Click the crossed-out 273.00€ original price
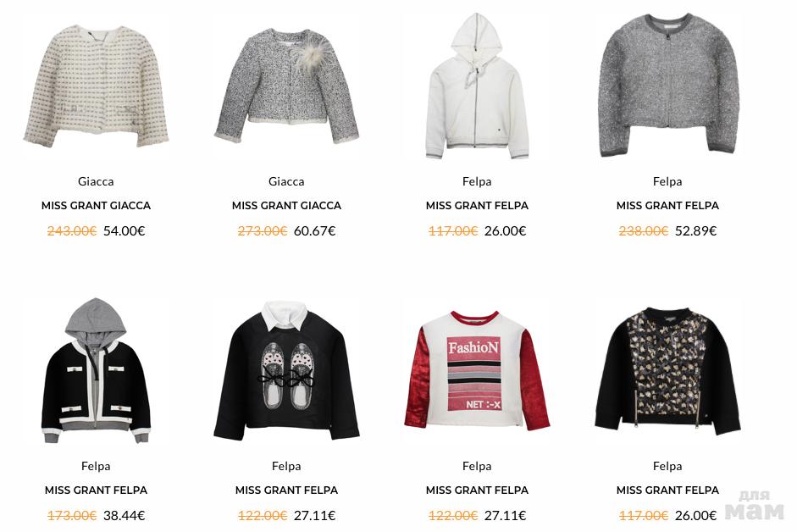 coord(263,231)
